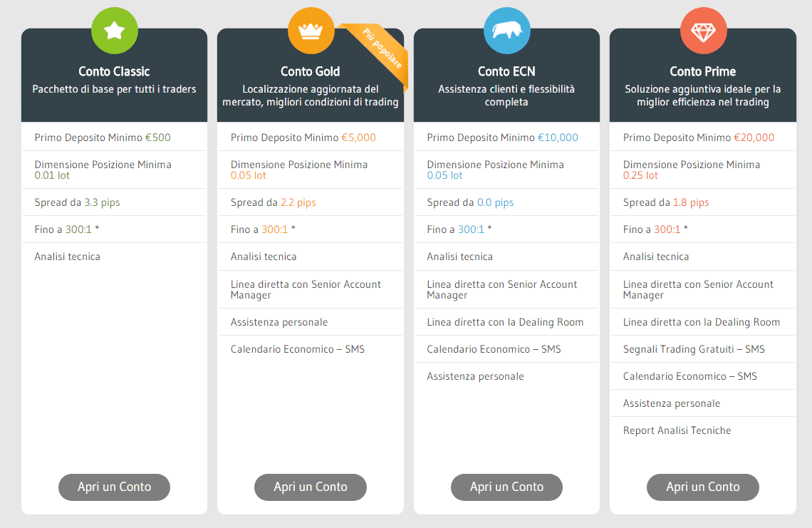The height and width of the screenshot is (528, 812).
Task: Click 'Segnali Trading Gratuiti – SMS' row
Action: pos(703,349)
